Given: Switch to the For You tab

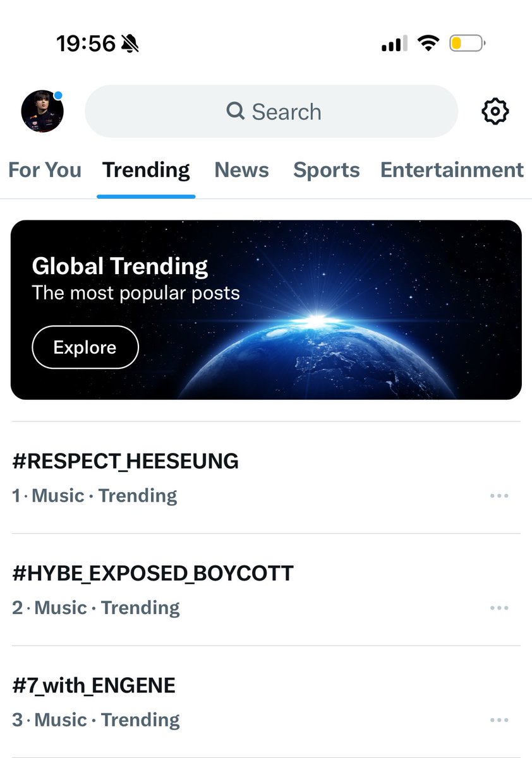Looking at the screenshot, I should click(x=45, y=170).
